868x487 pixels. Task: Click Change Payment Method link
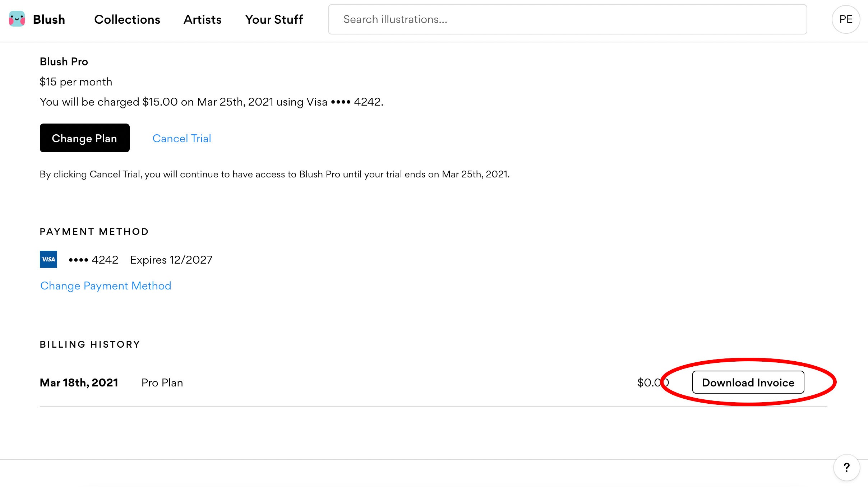pyautogui.click(x=106, y=286)
